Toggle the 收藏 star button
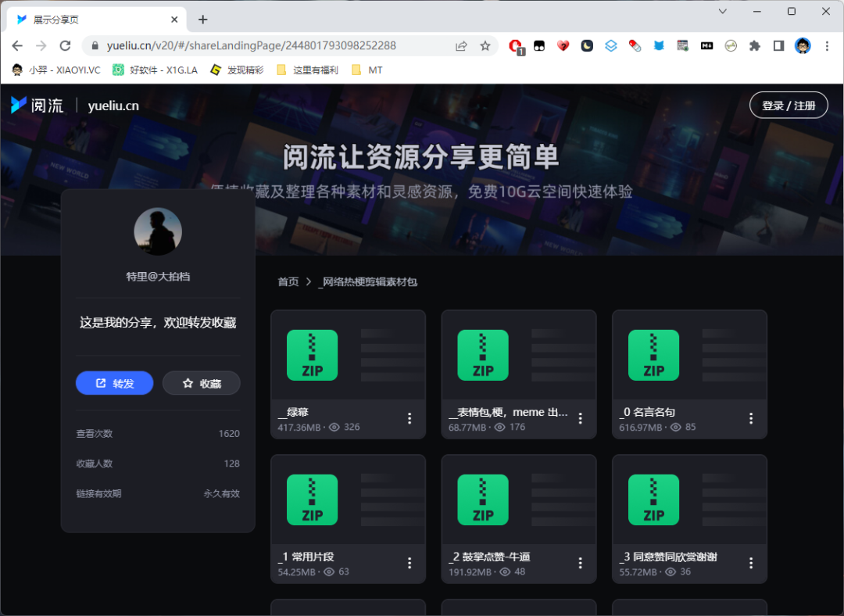844x616 pixels. [202, 383]
